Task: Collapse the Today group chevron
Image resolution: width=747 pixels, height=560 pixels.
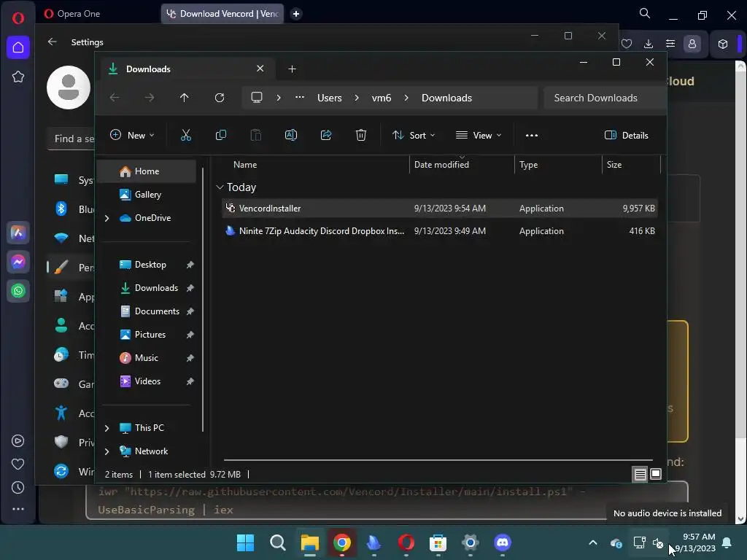Action: coord(220,187)
